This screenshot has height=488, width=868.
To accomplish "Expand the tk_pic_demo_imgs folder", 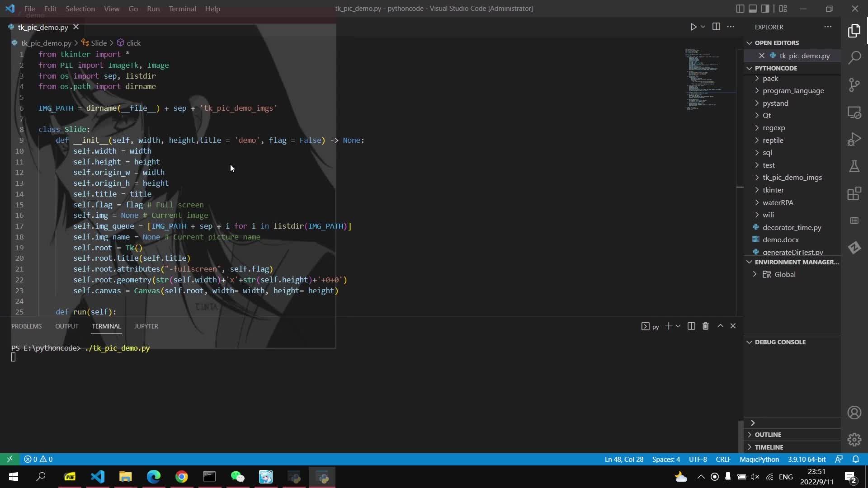I will click(792, 178).
